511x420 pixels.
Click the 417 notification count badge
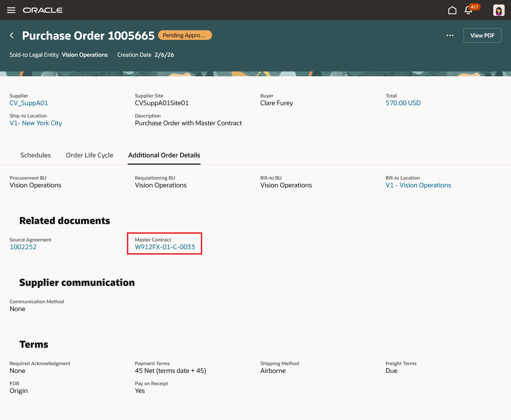point(474,7)
